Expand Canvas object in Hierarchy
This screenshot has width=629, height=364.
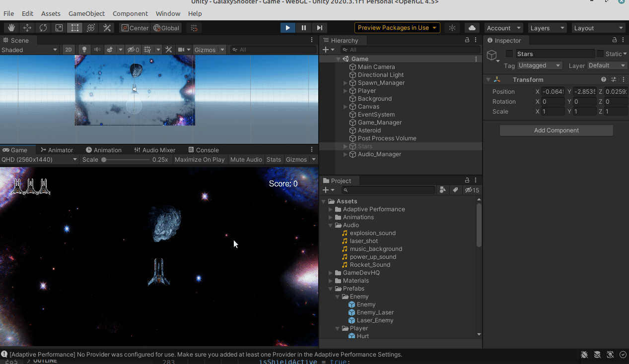[346, 107]
